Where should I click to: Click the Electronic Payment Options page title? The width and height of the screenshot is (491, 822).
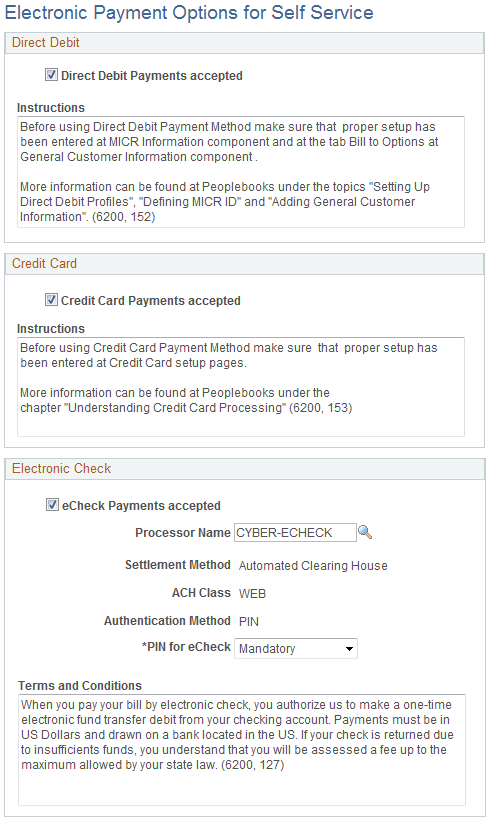[x=189, y=12]
